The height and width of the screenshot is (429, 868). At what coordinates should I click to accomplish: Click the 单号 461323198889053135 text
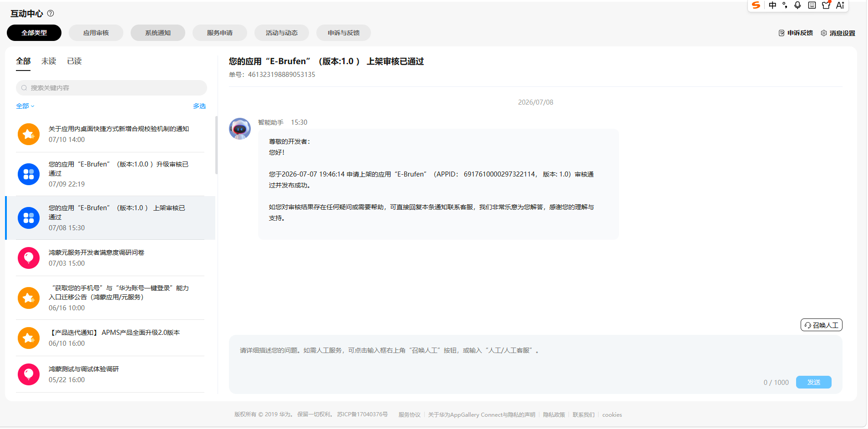pyautogui.click(x=272, y=75)
